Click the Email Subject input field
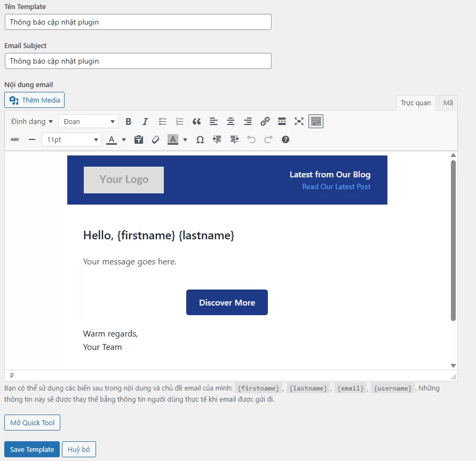Screen dimensions: 476x461 (138, 61)
